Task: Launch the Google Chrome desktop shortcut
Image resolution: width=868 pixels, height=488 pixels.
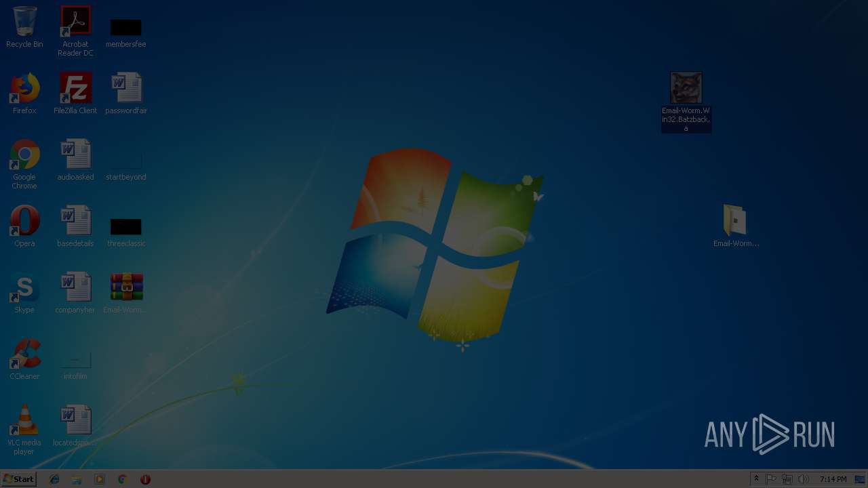Action: 24,164
